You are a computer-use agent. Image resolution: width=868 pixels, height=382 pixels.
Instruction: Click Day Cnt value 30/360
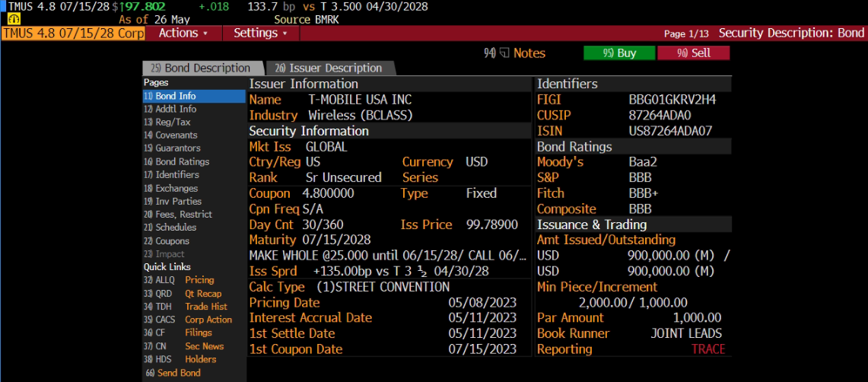pyautogui.click(x=323, y=224)
